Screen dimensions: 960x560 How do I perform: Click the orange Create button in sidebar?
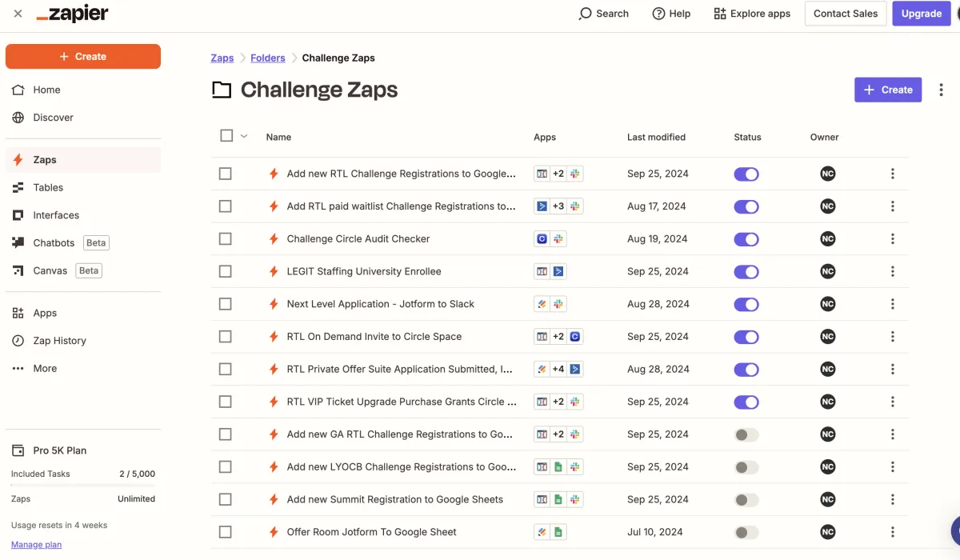click(x=83, y=57)
